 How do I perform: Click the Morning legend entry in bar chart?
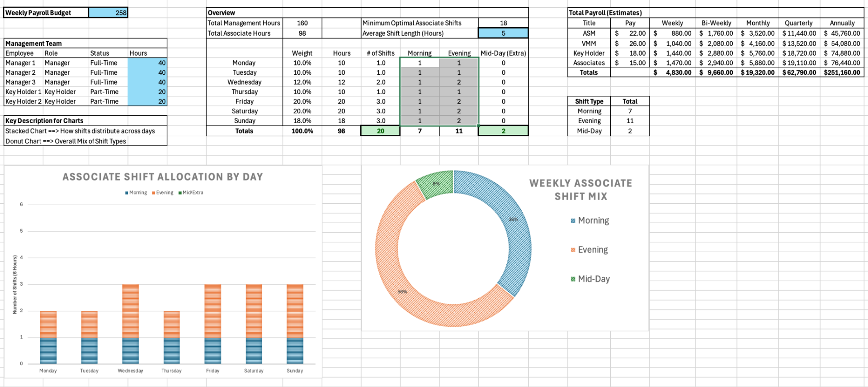tap(136, 192)
